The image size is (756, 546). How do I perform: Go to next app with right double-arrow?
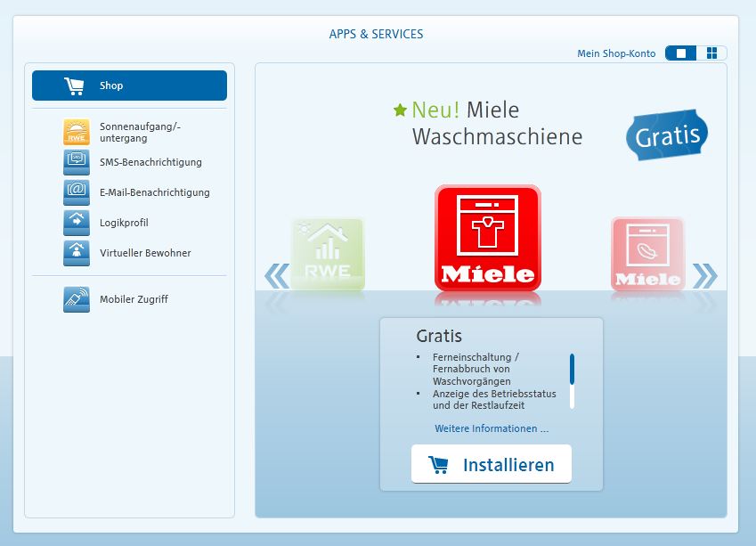[x=705, y=276]
